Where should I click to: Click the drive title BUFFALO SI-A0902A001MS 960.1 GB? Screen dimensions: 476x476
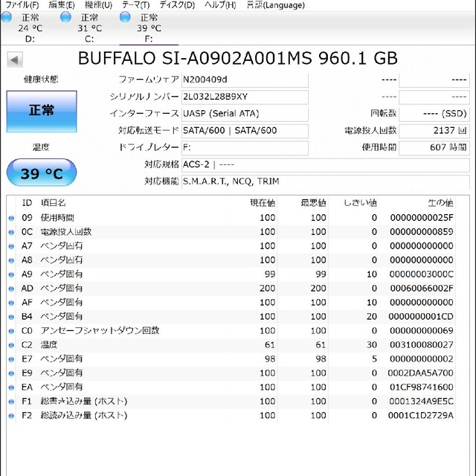[238, 58]
